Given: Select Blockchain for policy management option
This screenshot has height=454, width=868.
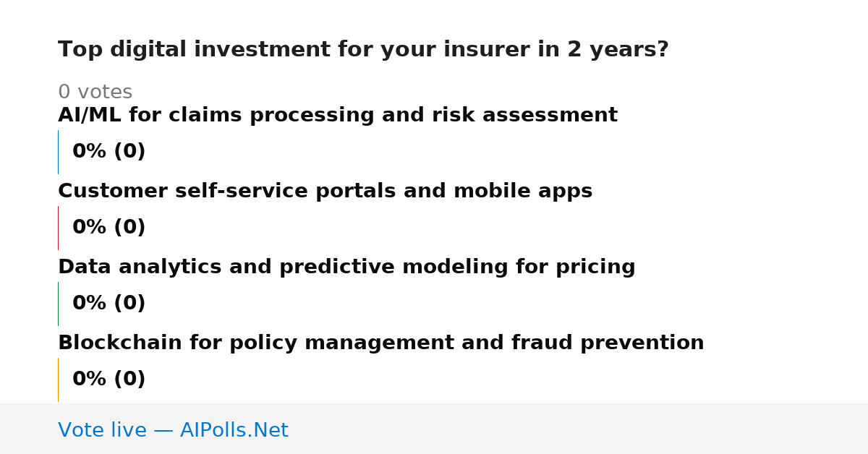Looking at the screenshot, I should [x=380, y=343].
